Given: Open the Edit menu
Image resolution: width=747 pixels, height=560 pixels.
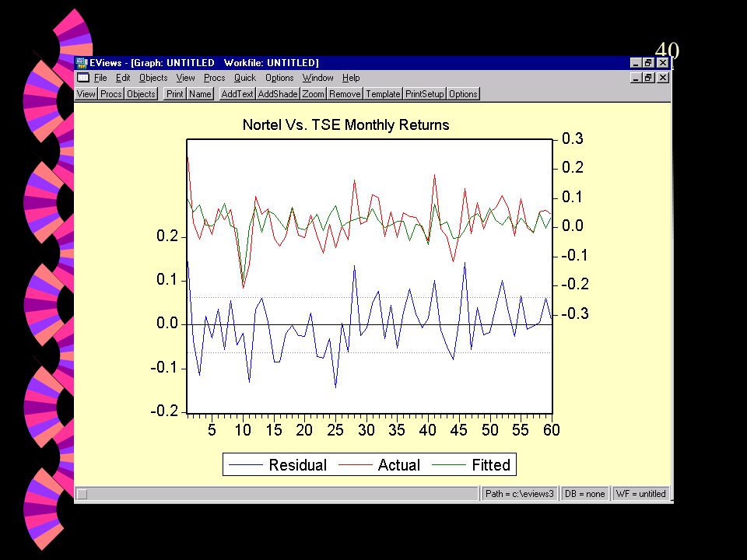Looking at the screenshot, I should coord(123,78).
